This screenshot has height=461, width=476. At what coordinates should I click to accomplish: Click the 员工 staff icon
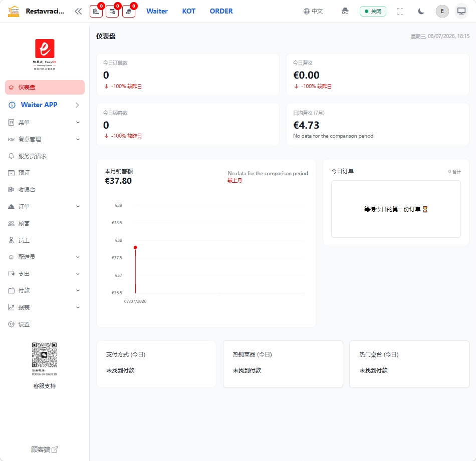11,240
